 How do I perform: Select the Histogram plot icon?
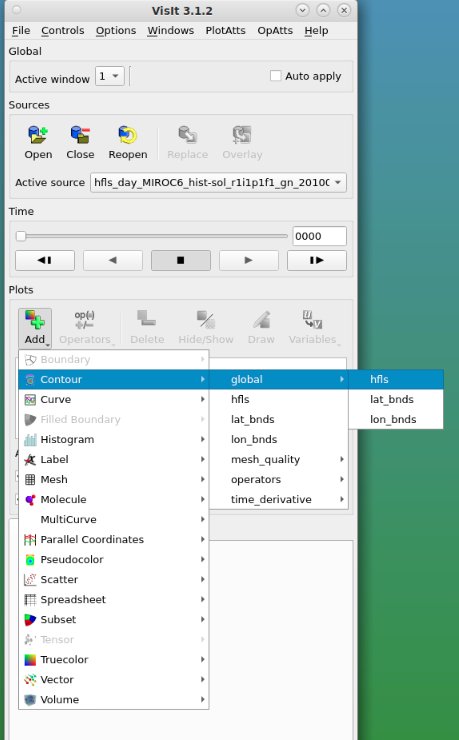[30, 439]
